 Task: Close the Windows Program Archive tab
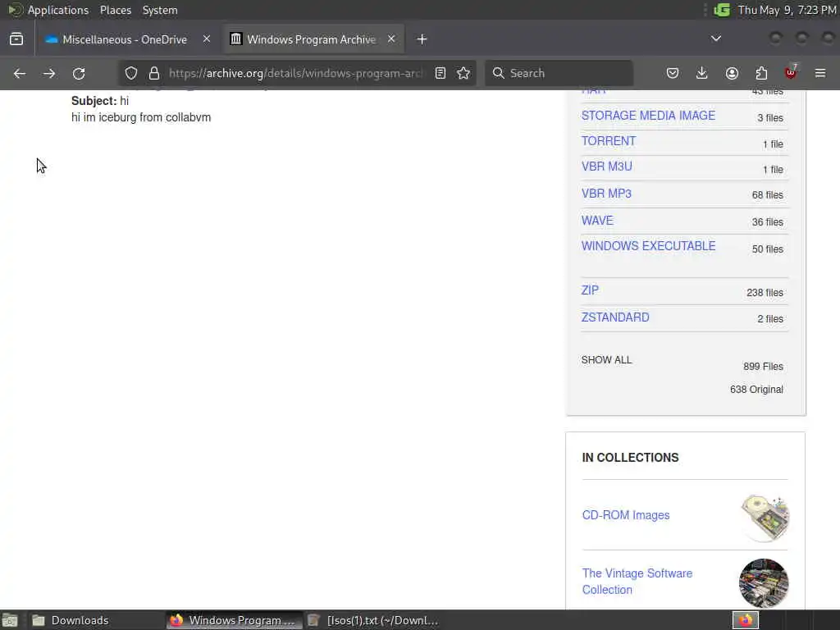[x=391, y=39]
